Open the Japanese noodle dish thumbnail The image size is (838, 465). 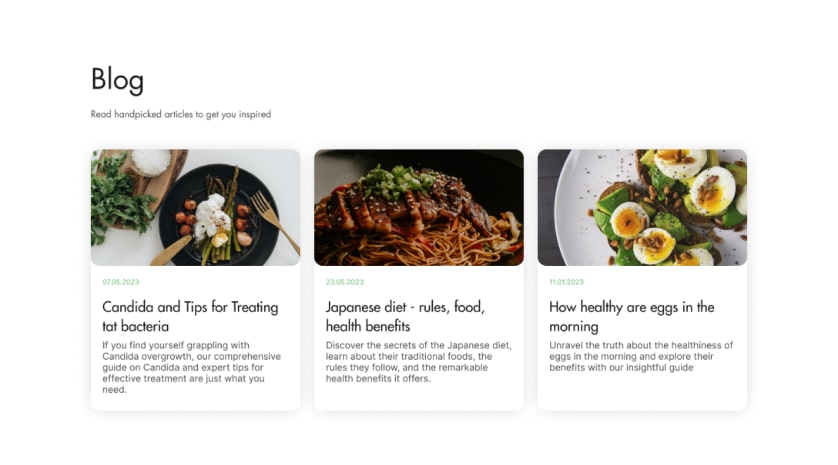point(418,207)
